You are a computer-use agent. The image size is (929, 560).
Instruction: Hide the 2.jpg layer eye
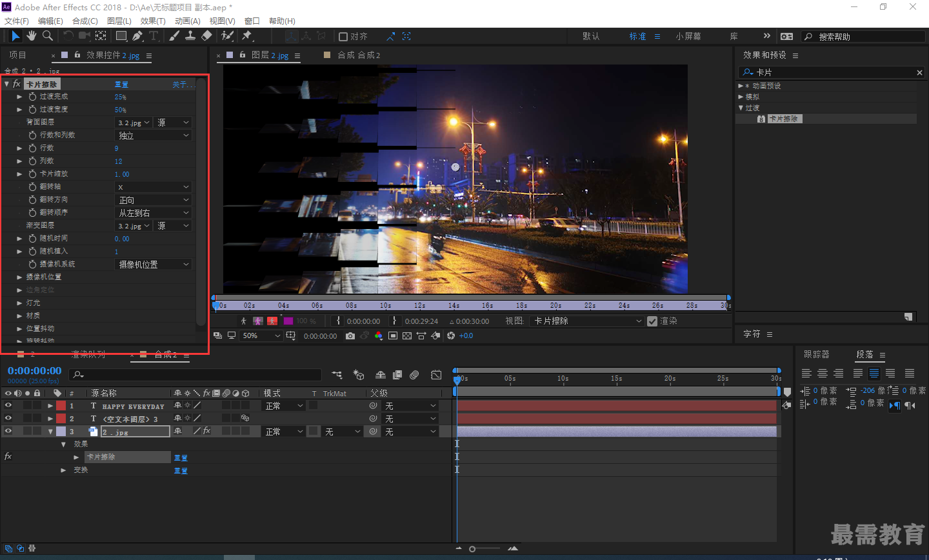8,432
